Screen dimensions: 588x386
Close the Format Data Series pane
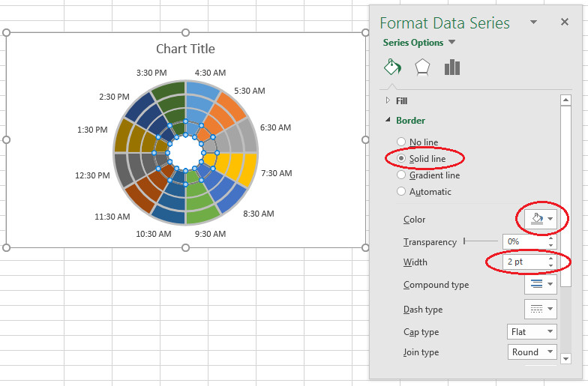coord(565,22)
